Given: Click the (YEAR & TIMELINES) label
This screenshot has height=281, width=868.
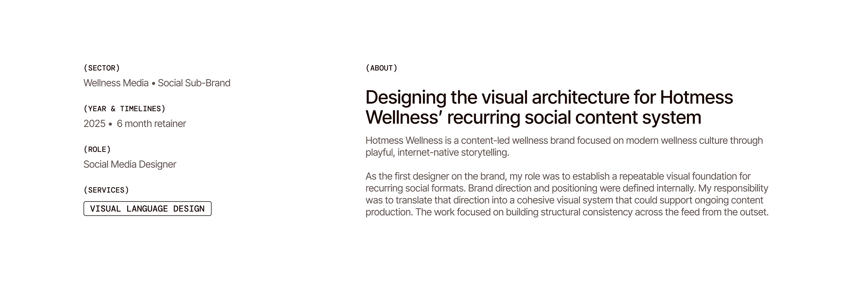Looking at the screenshot, I should coord(124,109).
